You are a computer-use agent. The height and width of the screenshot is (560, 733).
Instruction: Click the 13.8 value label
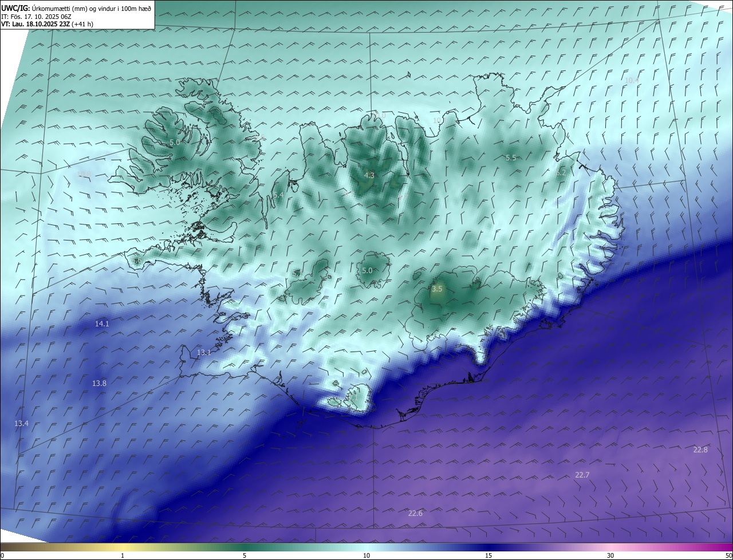[x=99, y=383]
